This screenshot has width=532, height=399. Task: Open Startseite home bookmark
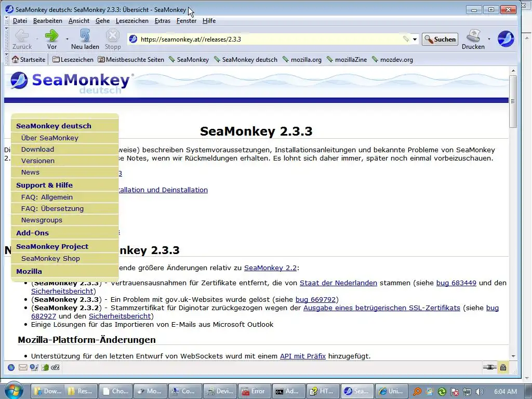point(29,60)
